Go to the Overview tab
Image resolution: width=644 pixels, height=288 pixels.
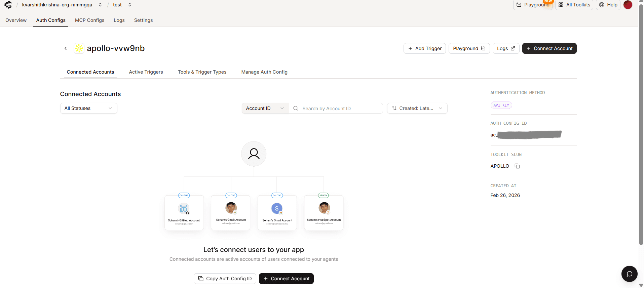point(16,20)
